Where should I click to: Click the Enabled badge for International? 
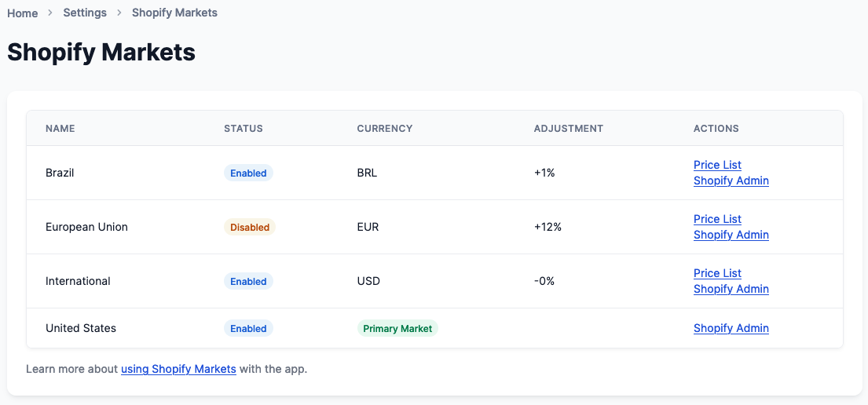248,282
